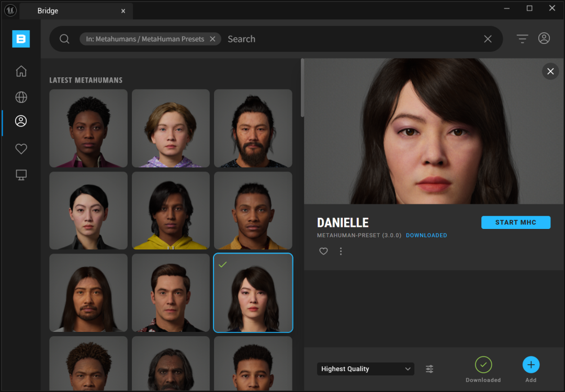Viewport: 565px width, 392px height.
Task: Open the Highest Quality dropdown
Action: 365,369
